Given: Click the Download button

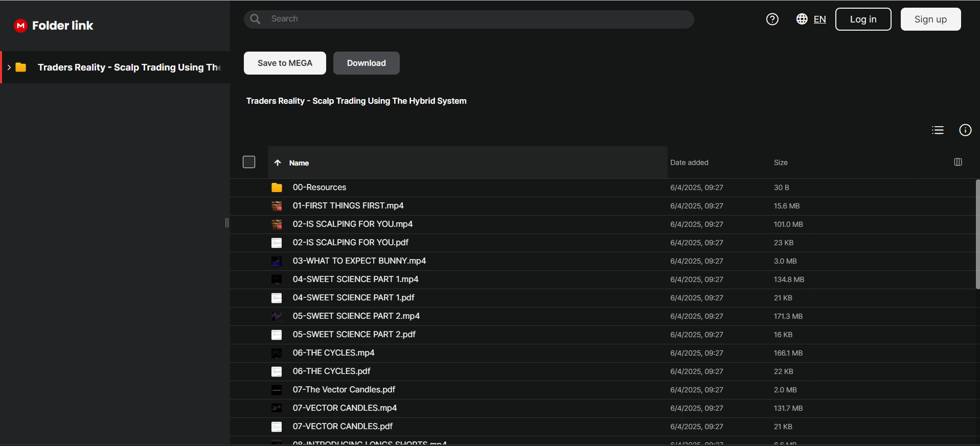Looking at the screenshot, I should pyautogui.click(x=367, y=63).
